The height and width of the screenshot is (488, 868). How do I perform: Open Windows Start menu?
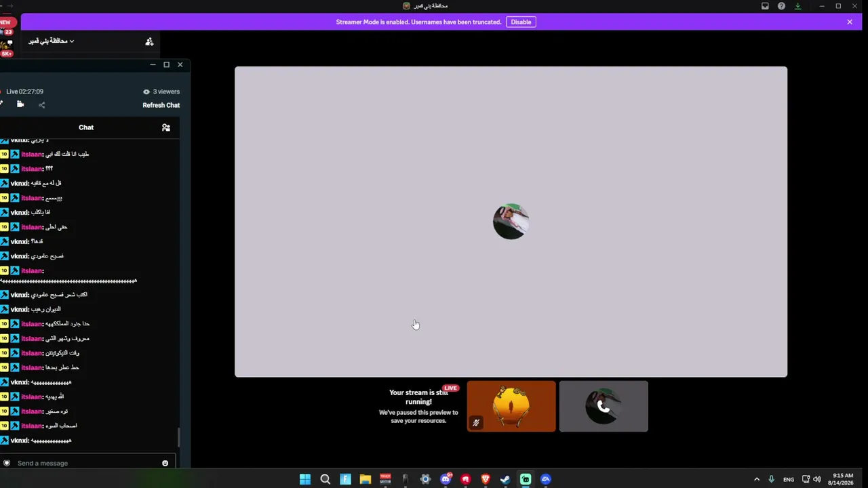[x=305, y=479]
